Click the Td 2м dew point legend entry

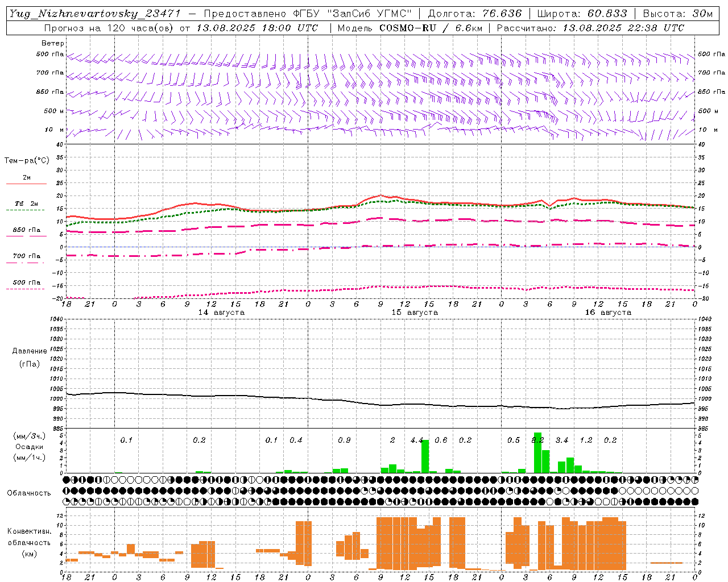27,203
